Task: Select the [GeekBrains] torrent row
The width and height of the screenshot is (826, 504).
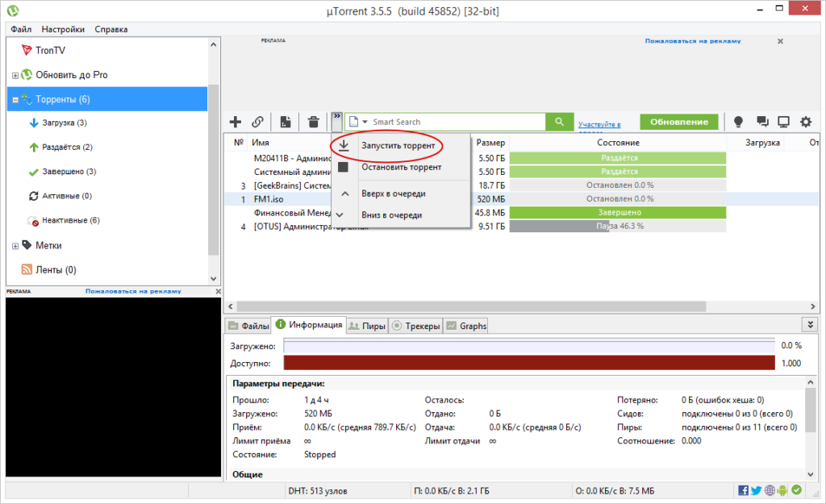Action: (522, 185)
